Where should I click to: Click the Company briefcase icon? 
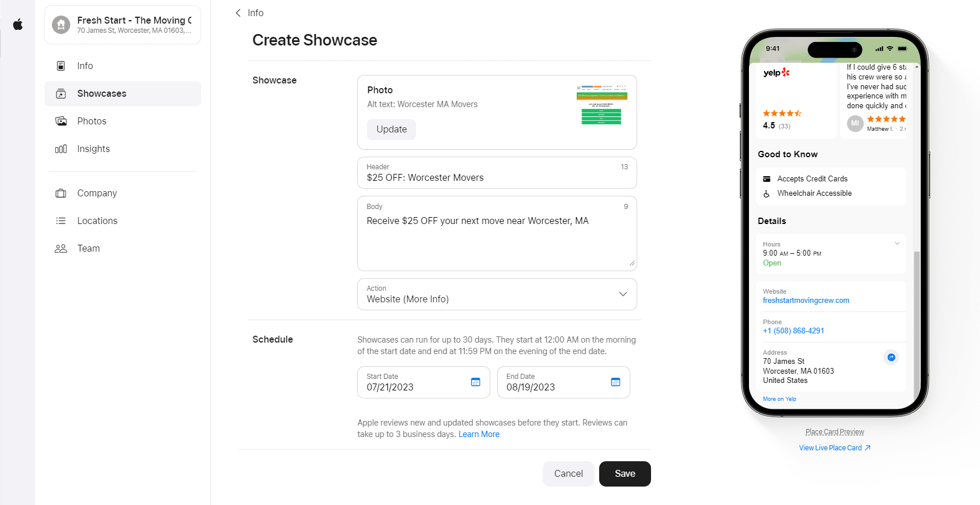pos(61,193)
